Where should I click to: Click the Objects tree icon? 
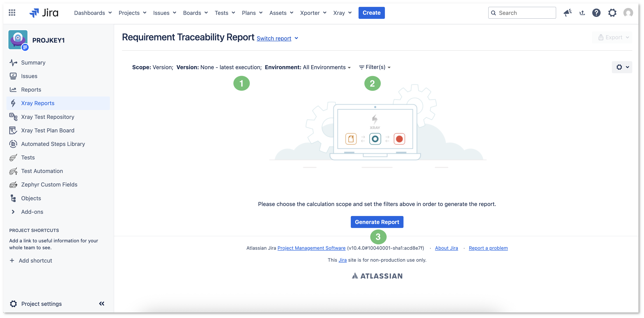click(x=13, y=198)
